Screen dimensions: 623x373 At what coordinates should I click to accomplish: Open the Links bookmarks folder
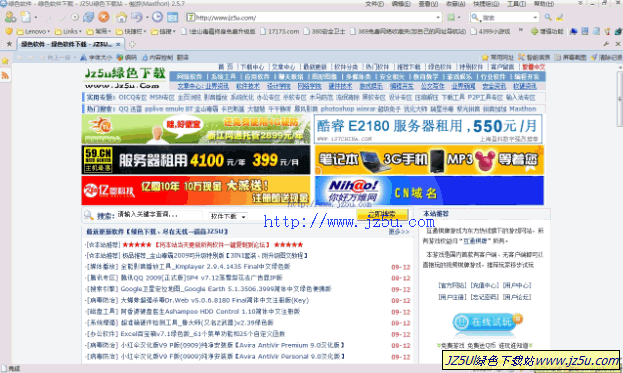(x=68, y=31)
